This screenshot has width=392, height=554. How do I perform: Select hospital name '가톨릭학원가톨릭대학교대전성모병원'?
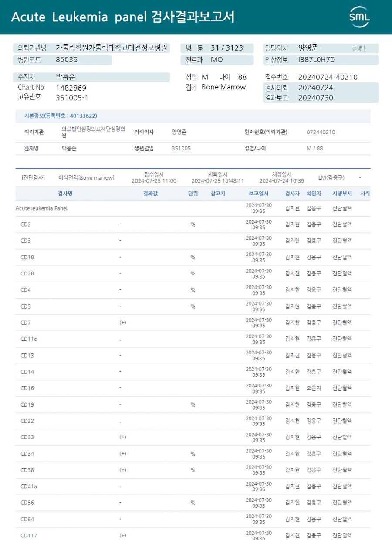pyautogui.click(x=112, y=48)
